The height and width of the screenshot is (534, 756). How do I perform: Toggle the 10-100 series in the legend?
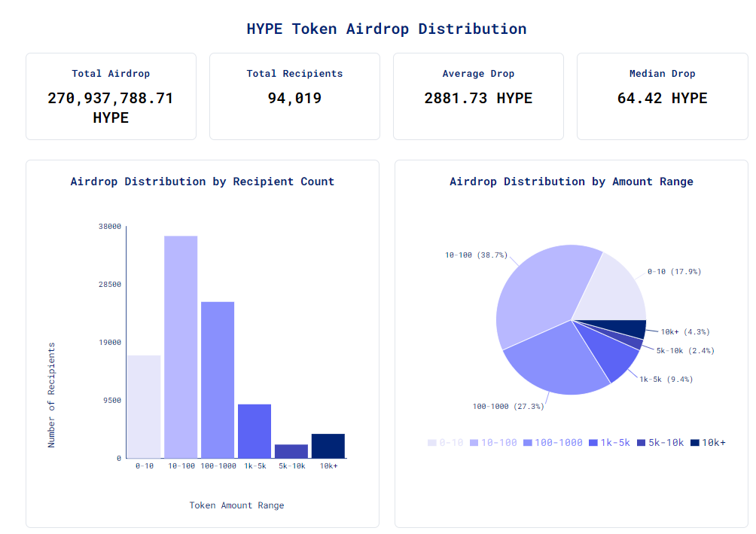(493, 443)
